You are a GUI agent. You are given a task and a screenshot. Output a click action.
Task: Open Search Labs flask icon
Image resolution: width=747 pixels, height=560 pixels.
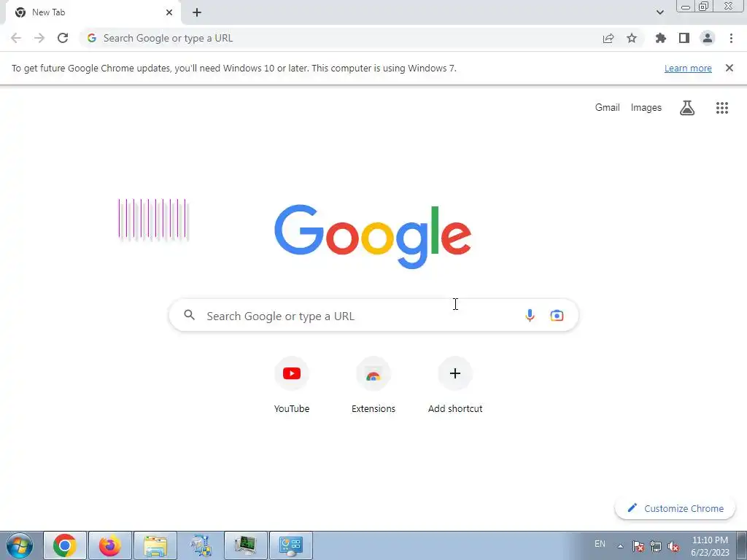click(687, 108)
